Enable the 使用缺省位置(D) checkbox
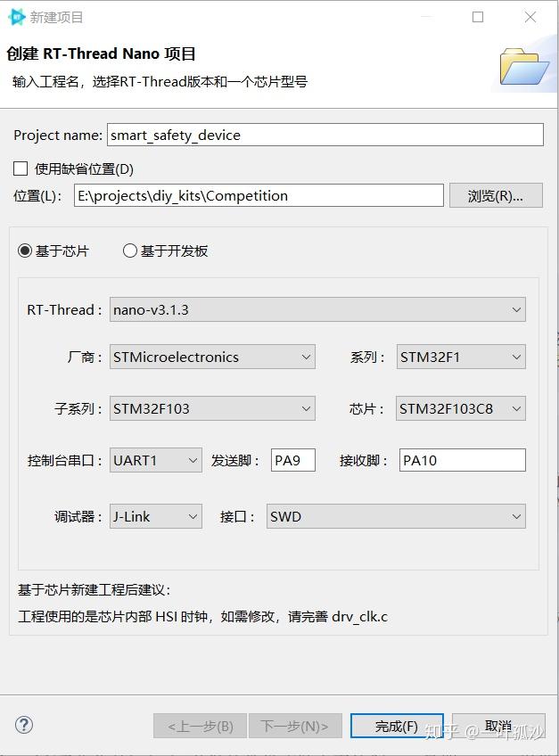Image resolution: width=559 pixels, height=756 pixels. click(x=20, y=168)
